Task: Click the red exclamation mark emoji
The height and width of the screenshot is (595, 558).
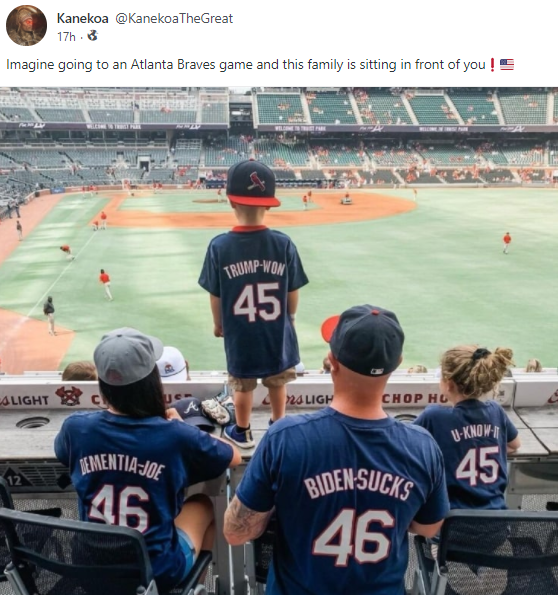Action: click(492, 65)
